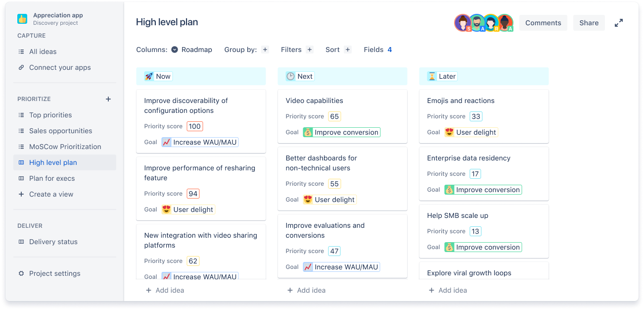Open the Top priorities view
Screen dimensions: 644x310
coord(50,115)
